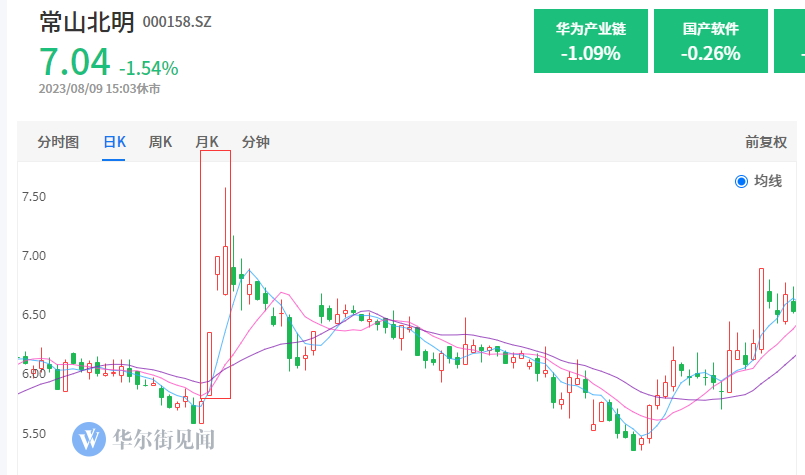Click the -1.54% change value

[149, 68]
